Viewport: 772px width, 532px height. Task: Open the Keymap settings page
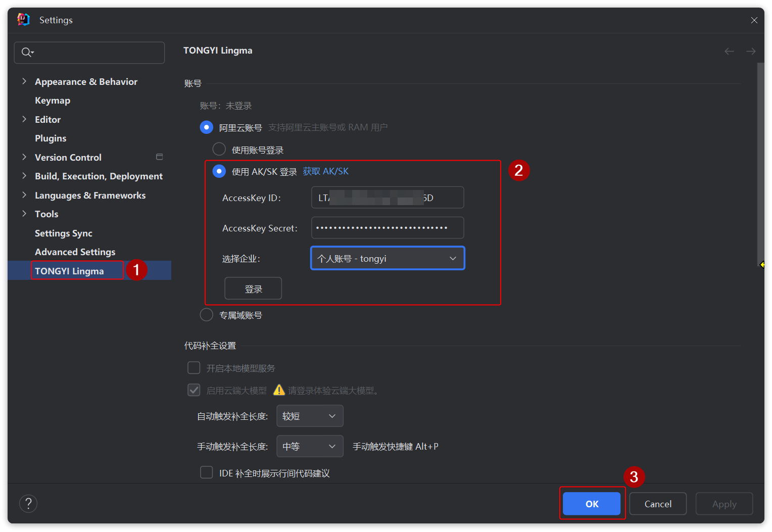pos(53,100)
